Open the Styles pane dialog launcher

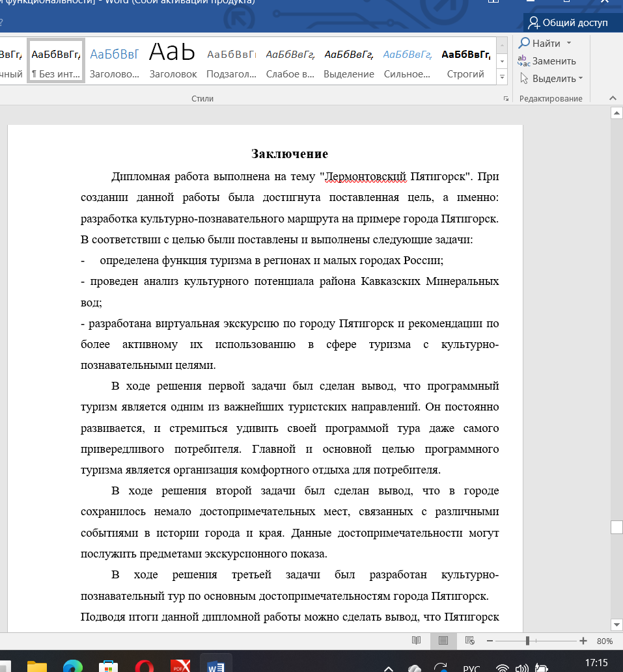pyautogui.click(x=506, y=99)
